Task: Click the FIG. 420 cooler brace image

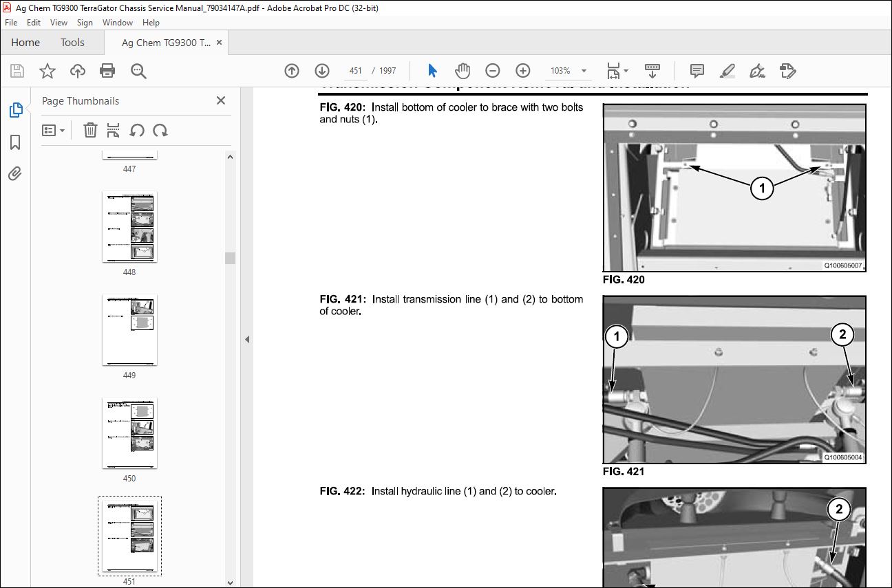Action: point(734,188)
